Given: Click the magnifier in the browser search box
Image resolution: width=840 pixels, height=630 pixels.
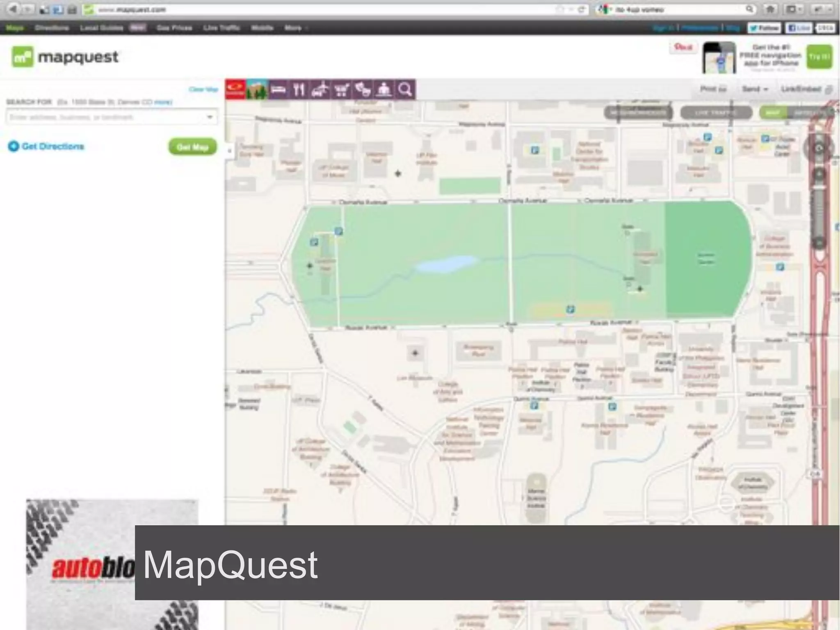Looking at the screenshot, I should point(749,9).
